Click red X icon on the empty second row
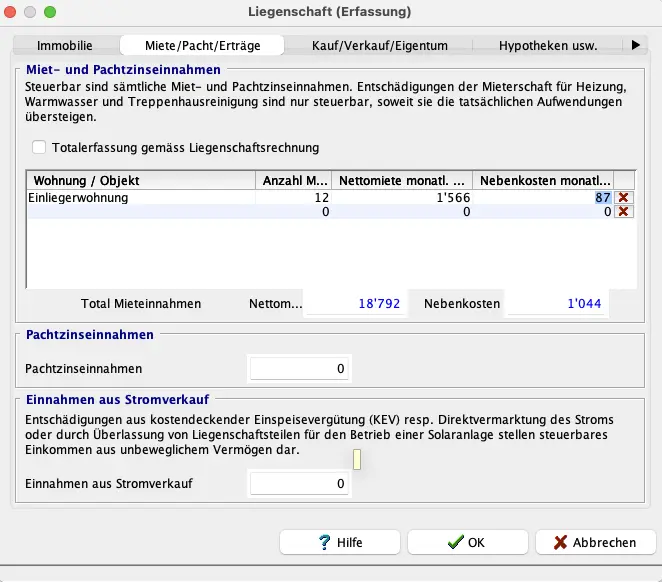The height and width of the screenshot is (582, 662). (624, 212)
